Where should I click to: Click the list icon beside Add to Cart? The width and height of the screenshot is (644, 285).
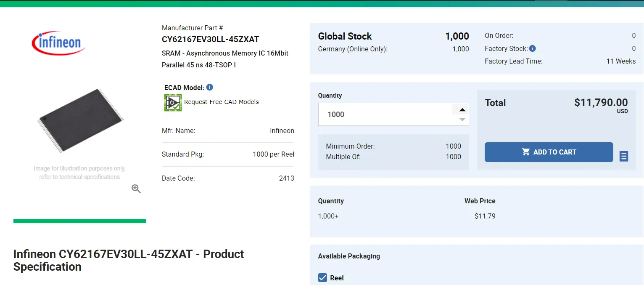(624, 156)
